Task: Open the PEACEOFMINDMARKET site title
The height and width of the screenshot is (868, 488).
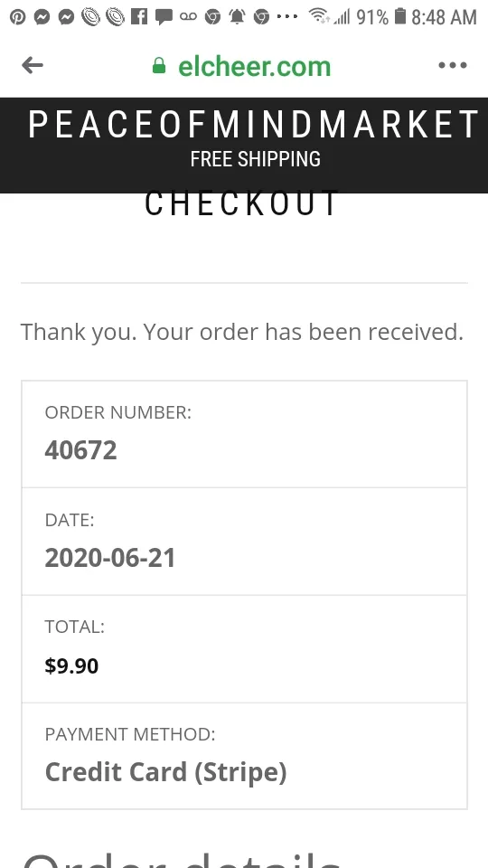Action: [253, 125]
